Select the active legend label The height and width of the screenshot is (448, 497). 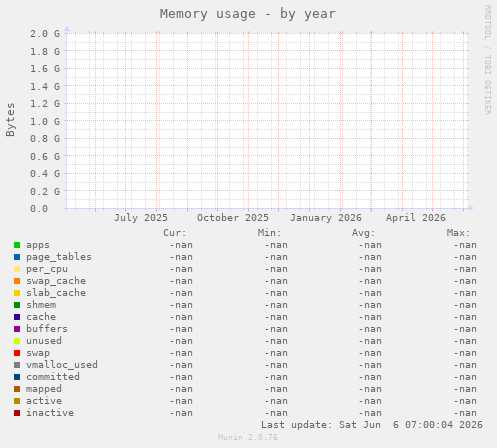pos(44,401)
